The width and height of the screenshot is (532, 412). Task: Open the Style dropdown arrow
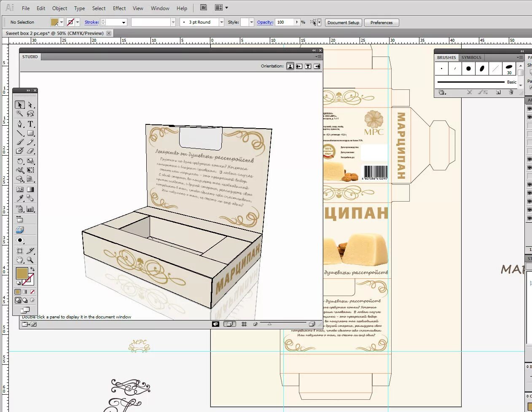point(252,22)
